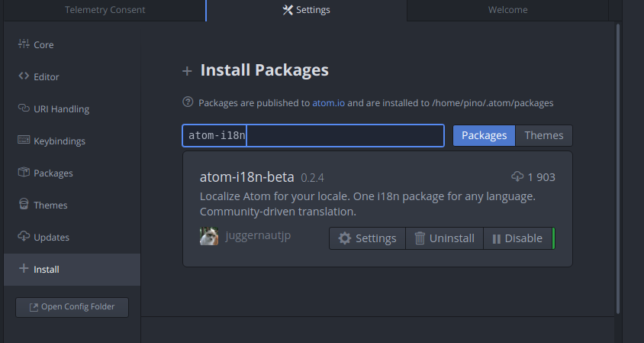Viewport: 644px width, 343px height.
Task: Click the external link icon on Open Config Folder
Action: (34, 308)
